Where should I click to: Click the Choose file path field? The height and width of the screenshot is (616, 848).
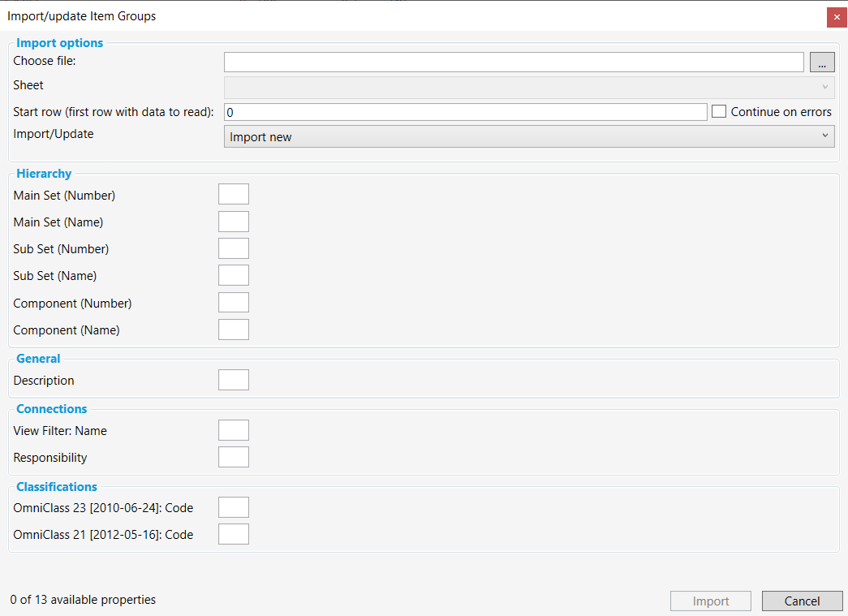coord(514,62)
